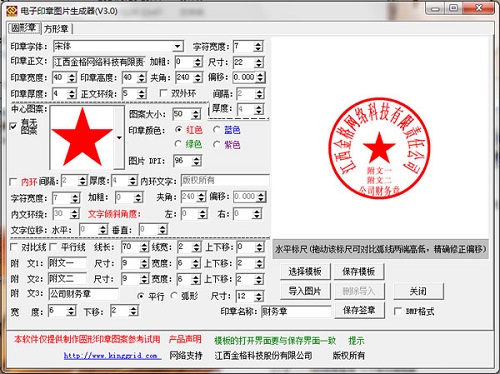Screen dimensions: 500x374
Task: Select the 蓝色 seal color radio
Action: (x=217, y=130)
